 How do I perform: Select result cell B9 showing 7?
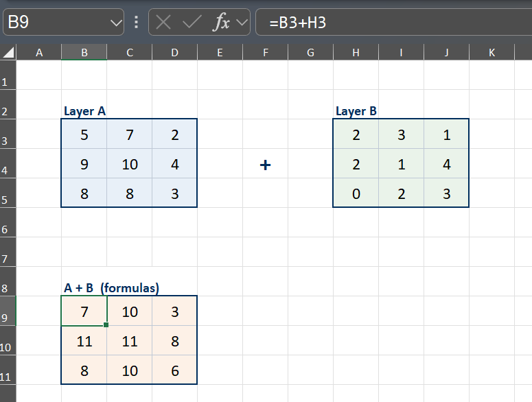pos(84,311)
